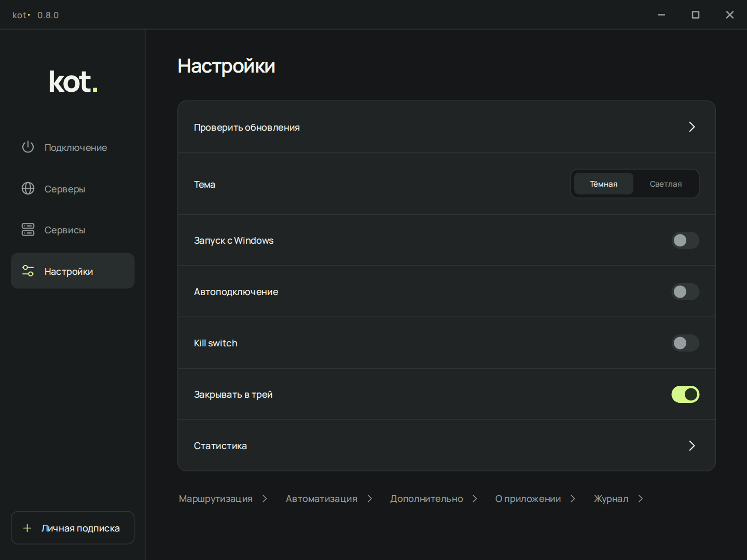Click the chevron after Журнал
Image resolution: width=747 pixels, height=560 pixels.
(641, 498)
